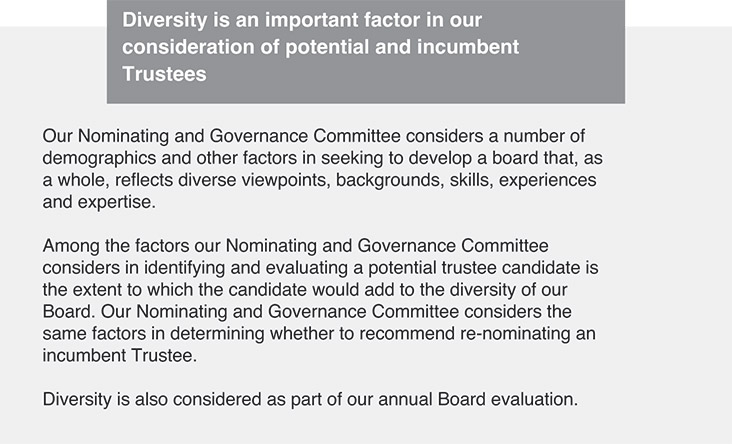732x444 pixels.
Task: Click the word "Board." starting the fourth line of the second paragraph
Action: (x=67, y=311)
